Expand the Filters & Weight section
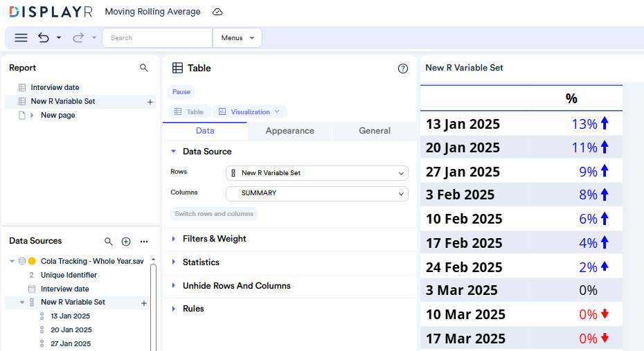Viewport: 644px width, 351px height. click(x=214, y=239)
